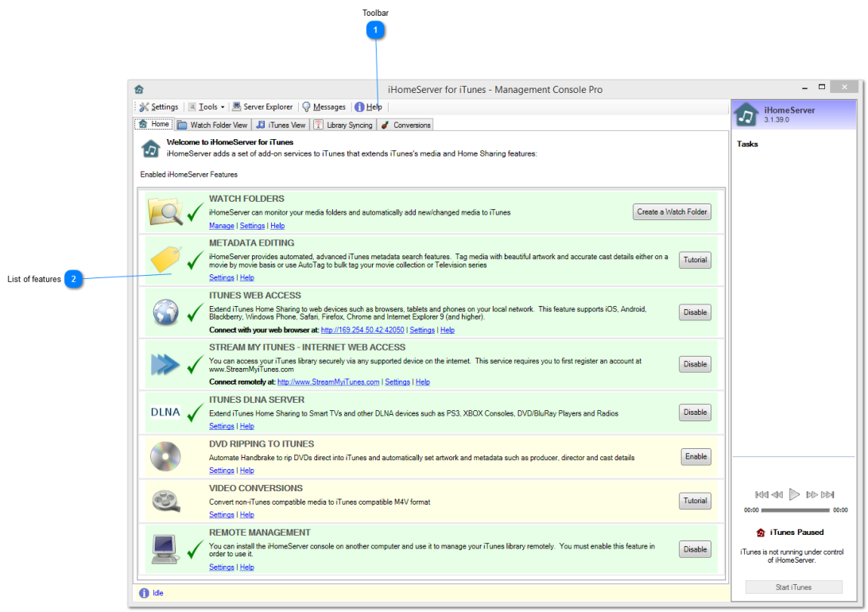Click the info icon in the status bar

[x=144, y=593]
